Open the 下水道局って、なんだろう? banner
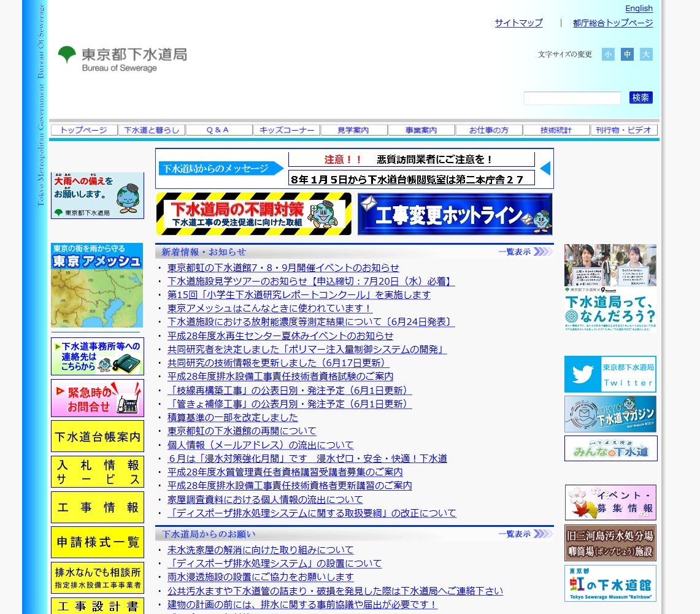 click(610, 287)
